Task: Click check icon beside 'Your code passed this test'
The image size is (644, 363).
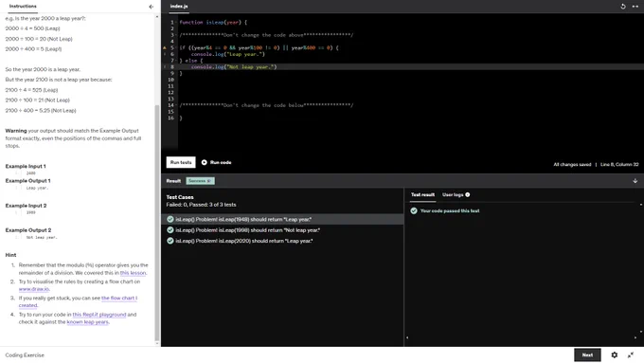Action: tap(414, 211)
